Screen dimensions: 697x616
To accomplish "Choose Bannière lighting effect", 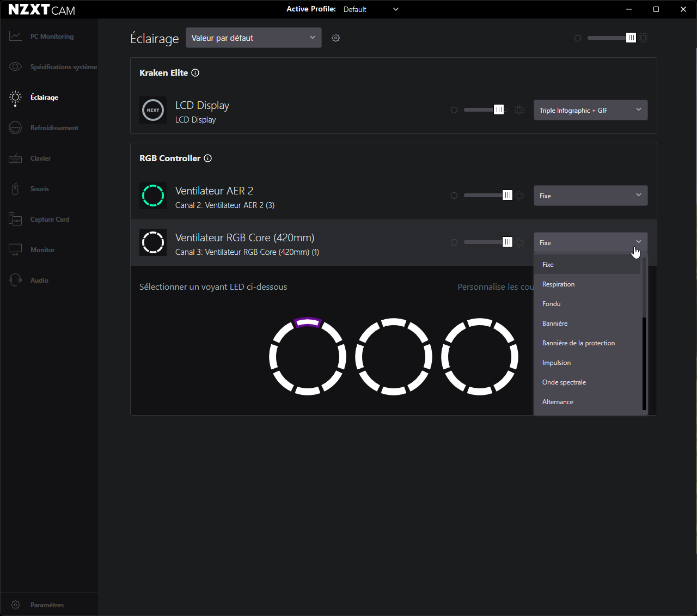I will coord(588,324).
